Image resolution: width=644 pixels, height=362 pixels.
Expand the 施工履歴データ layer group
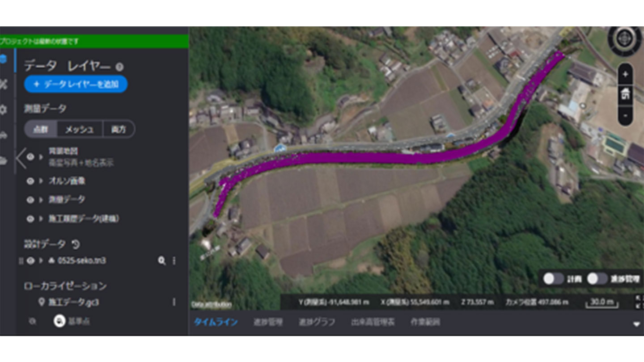(x=42, y=219)
